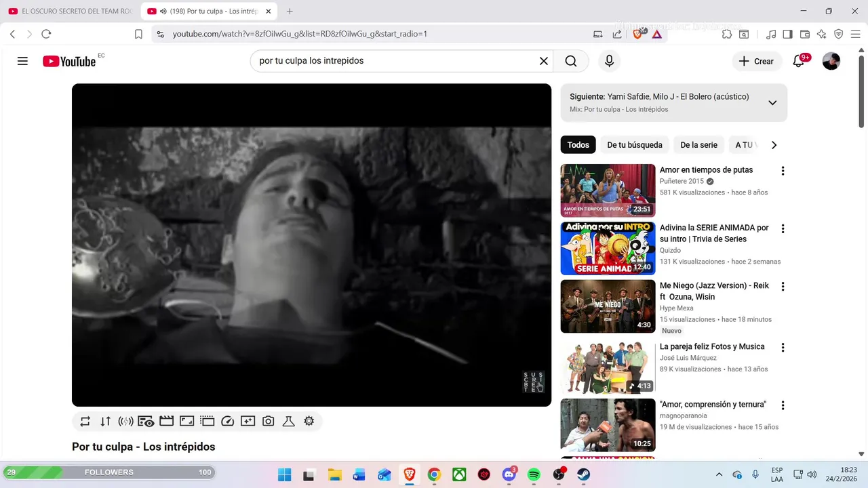The height and width of the screenshot is (488, 868).
Task: Open the notifications bell showing 9+
Action: [x=799, y=61]
